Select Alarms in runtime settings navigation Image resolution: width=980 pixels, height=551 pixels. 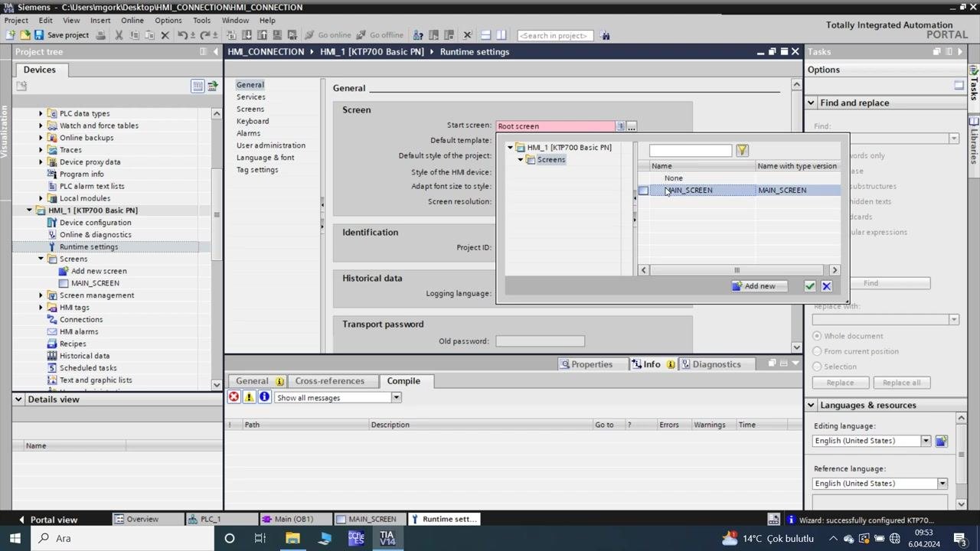tap(248, 133)
